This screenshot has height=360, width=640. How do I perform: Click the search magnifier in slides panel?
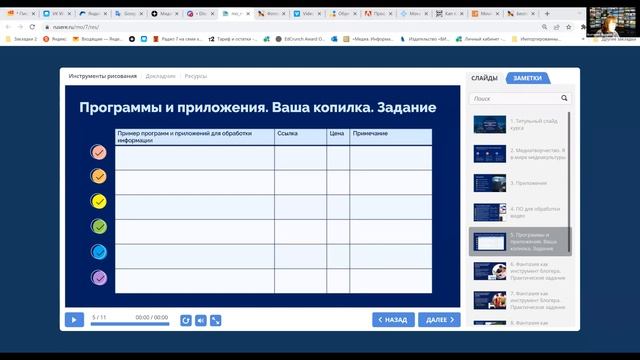tap(564, 98)
